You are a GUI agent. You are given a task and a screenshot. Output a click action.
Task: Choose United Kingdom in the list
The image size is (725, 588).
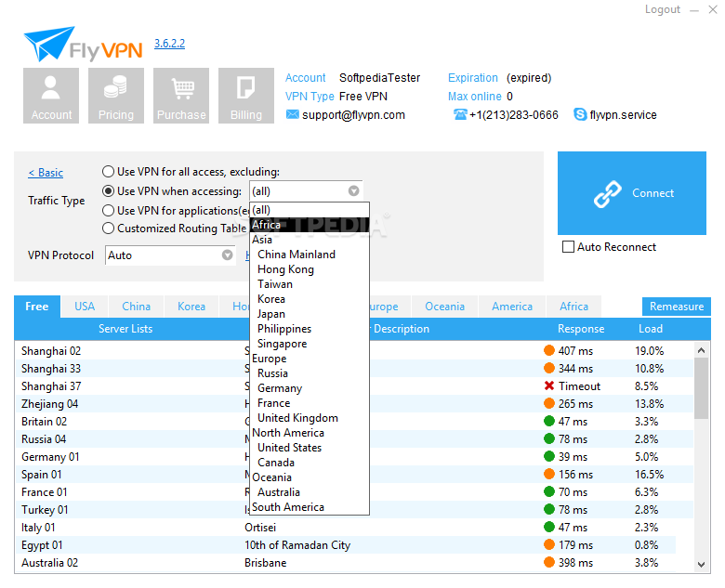click(310, 418)
